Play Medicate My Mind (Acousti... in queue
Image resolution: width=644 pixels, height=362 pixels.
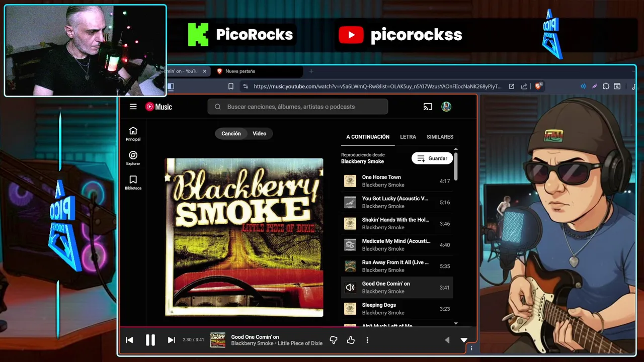[397, 245]
